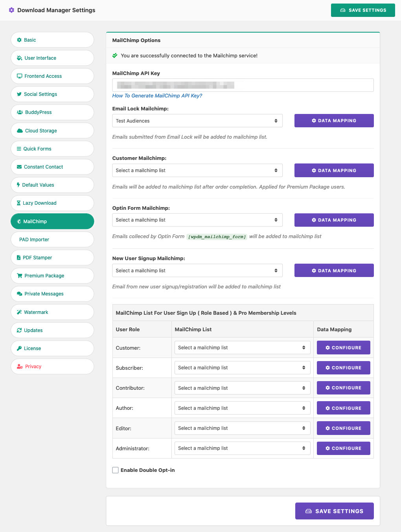Screen dimensions: 401x532
Task: Open the Email Lock Mailchimp list dropdown
Action: coord(197,121)
